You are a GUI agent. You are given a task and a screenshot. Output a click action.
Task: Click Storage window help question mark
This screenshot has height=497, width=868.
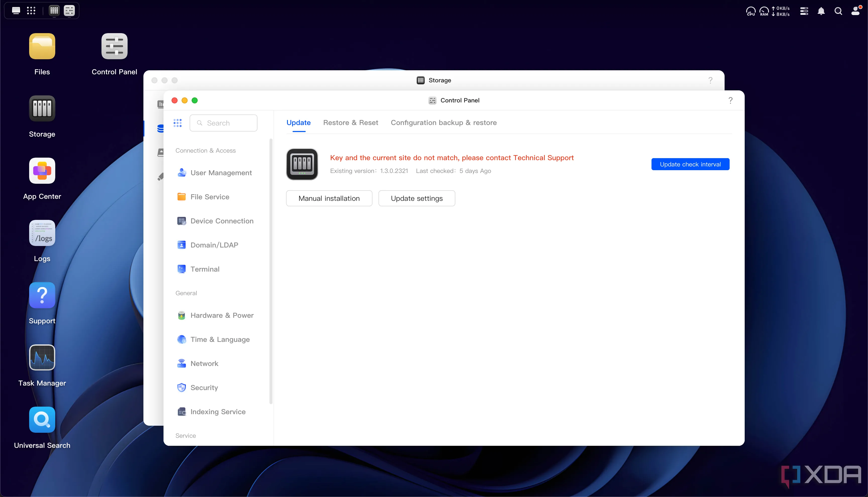(x=710, y=80)
